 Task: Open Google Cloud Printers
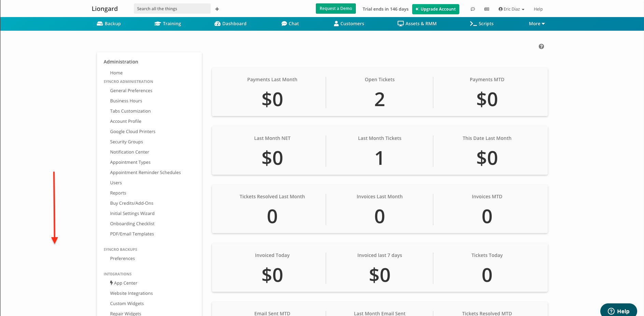coord(132,131)
